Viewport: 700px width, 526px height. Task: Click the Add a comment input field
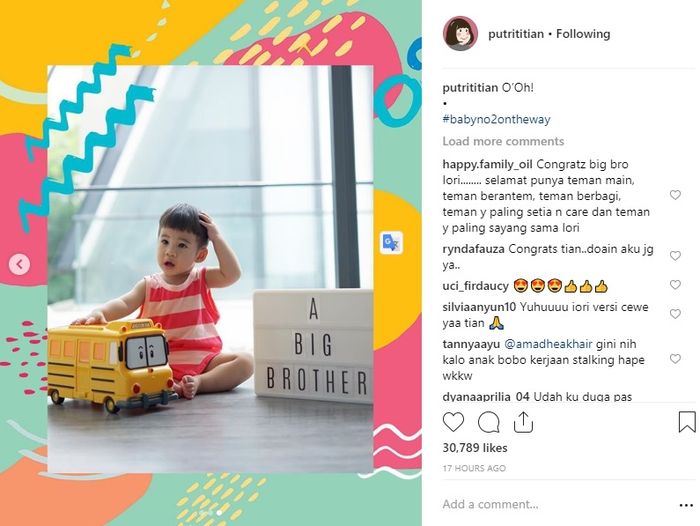coord(558,505)
